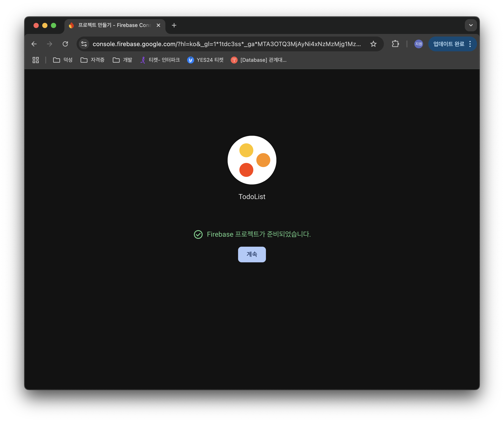The height and width of the screenshot is (422, 504).
Task: Open the 자격증 bookmark folder
Action: (x=93, y=60)
